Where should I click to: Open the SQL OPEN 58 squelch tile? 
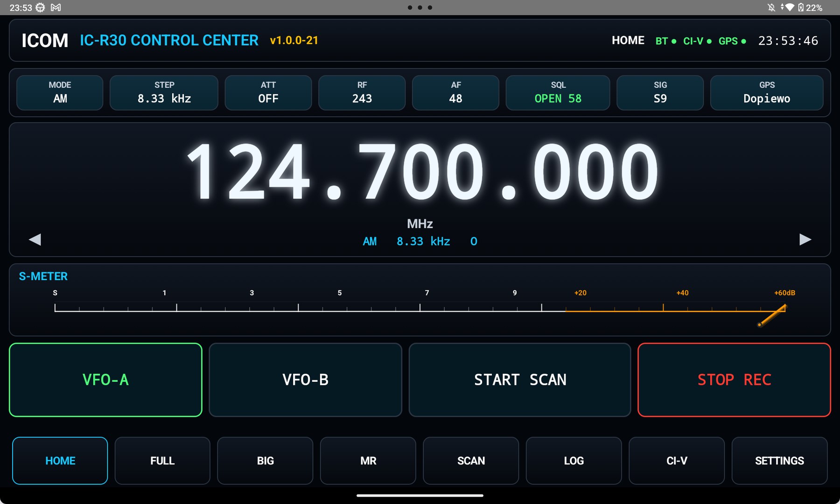558,92
